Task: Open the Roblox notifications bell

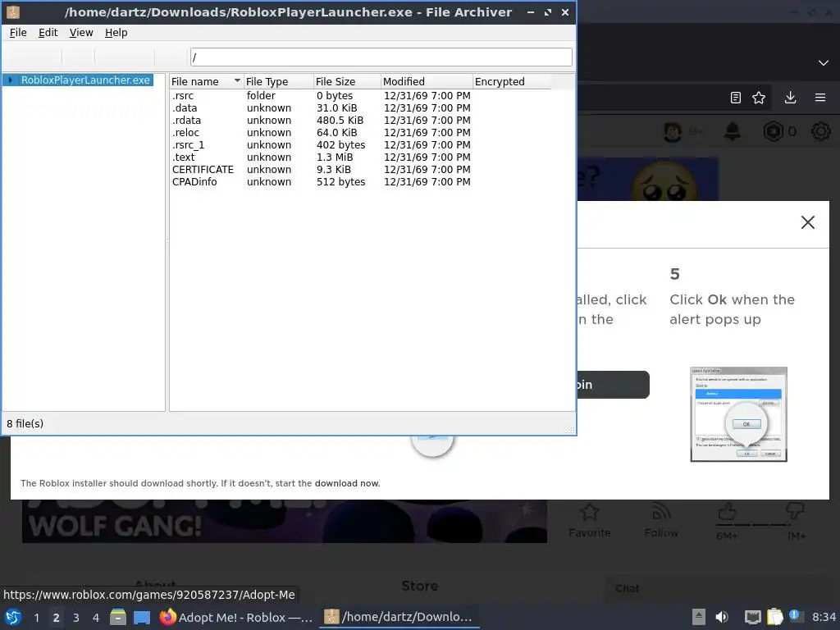Action: pos(733,131)
